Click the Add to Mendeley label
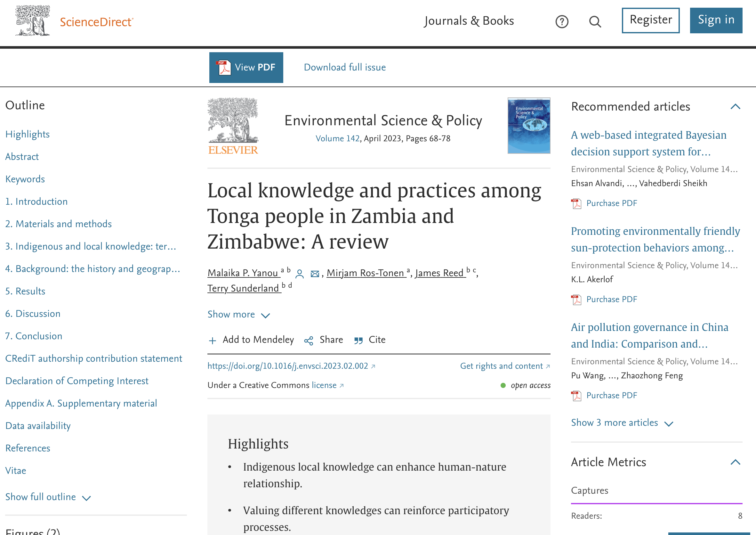Viewport: 756px width, 535px height. coord(258,340)
